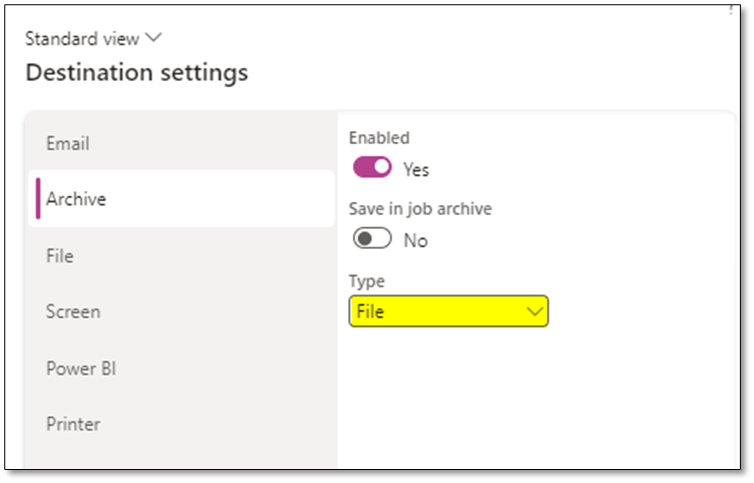Click the Destination settings heading
The height and width of the screenshot is (483, 754).
click(136, 73)
